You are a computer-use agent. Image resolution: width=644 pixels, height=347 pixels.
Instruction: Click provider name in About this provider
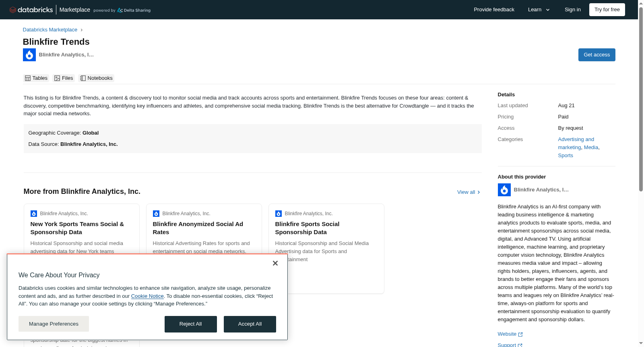tap(541, 190)
